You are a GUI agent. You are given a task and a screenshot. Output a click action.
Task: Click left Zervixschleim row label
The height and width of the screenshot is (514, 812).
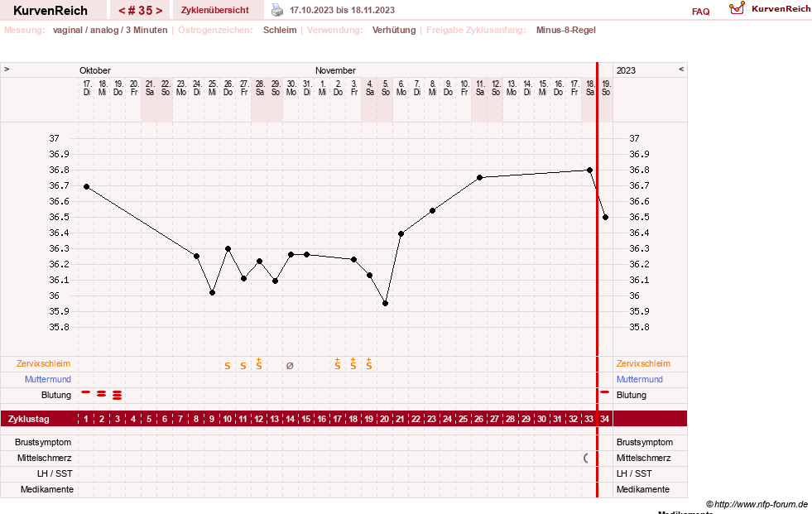click(x=43, y=363)
